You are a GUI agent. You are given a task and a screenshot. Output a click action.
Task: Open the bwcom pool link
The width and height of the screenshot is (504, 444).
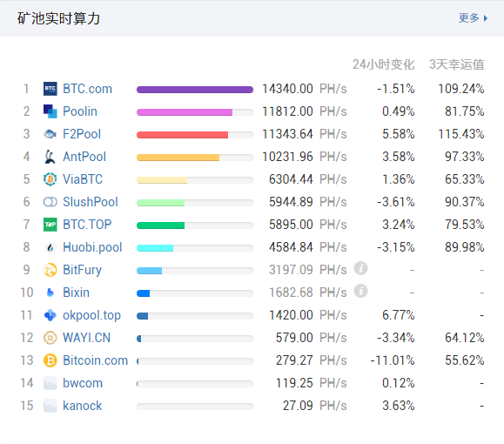(x=83, y=383)
